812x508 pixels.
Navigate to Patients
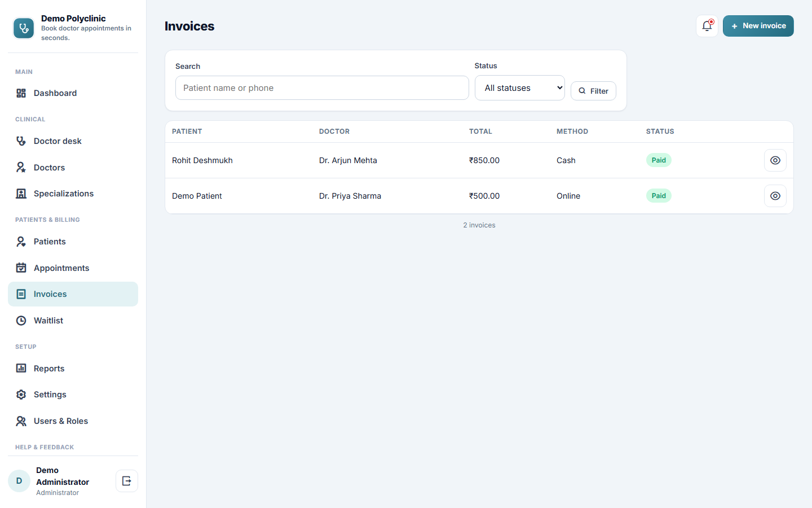pyautogui.click(x=73, y=242)
